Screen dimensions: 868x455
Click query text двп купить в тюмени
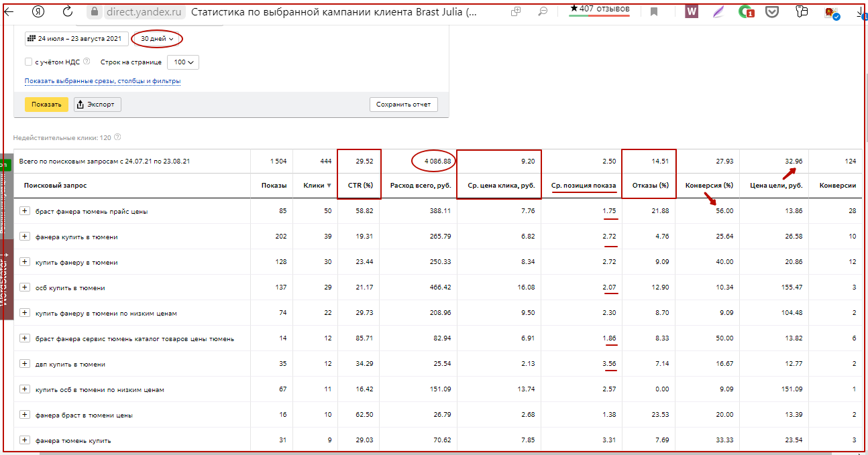pos(70,365)
